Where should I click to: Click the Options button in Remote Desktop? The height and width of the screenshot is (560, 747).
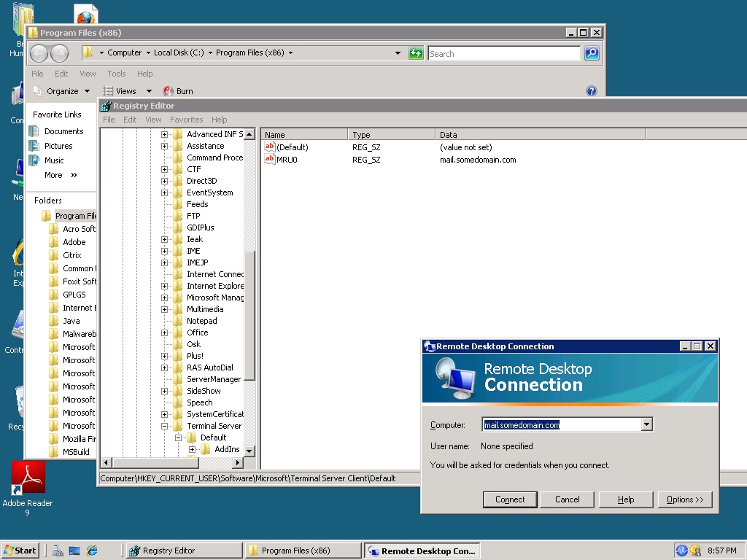pyautogui.click(x=684, y=499)
